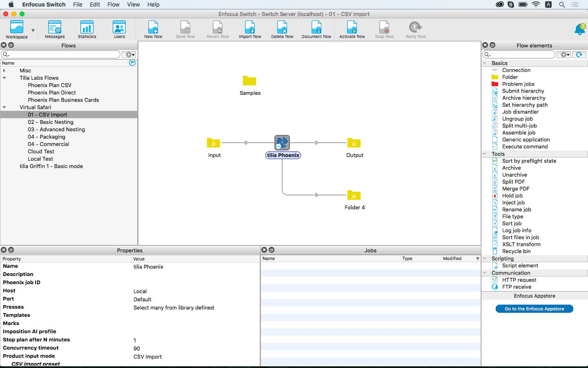Sort Jobs by Modified column

coord(461,258)
